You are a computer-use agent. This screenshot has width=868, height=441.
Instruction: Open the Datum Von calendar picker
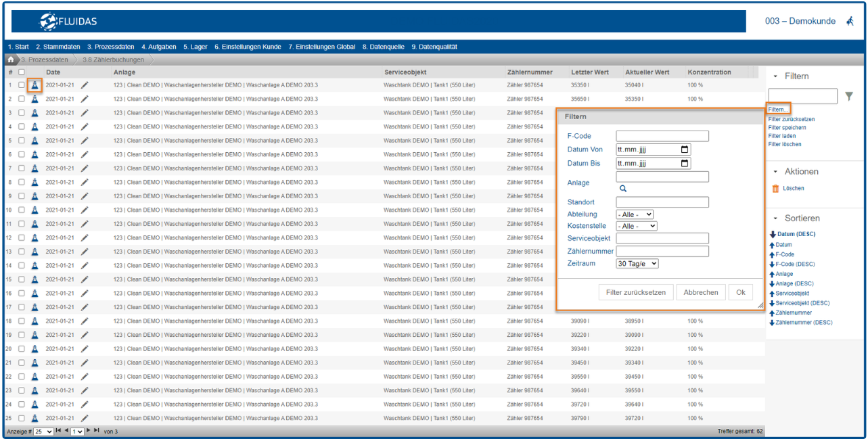685,149
